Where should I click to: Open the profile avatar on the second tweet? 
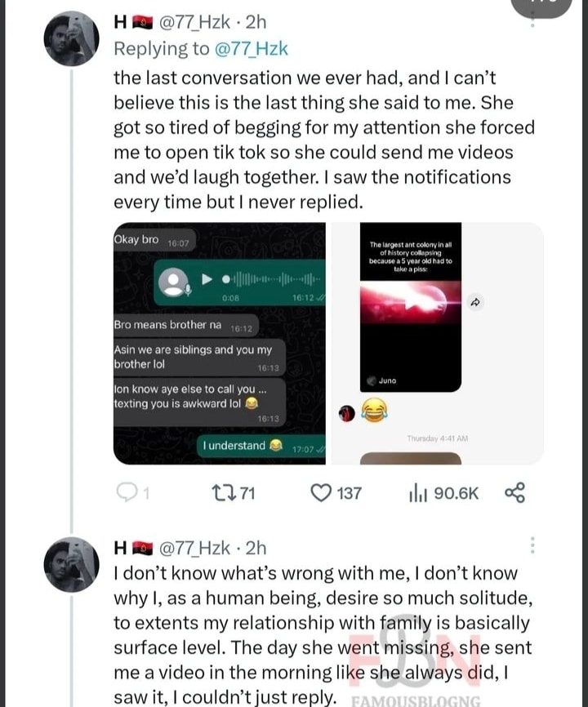point(73,567)
